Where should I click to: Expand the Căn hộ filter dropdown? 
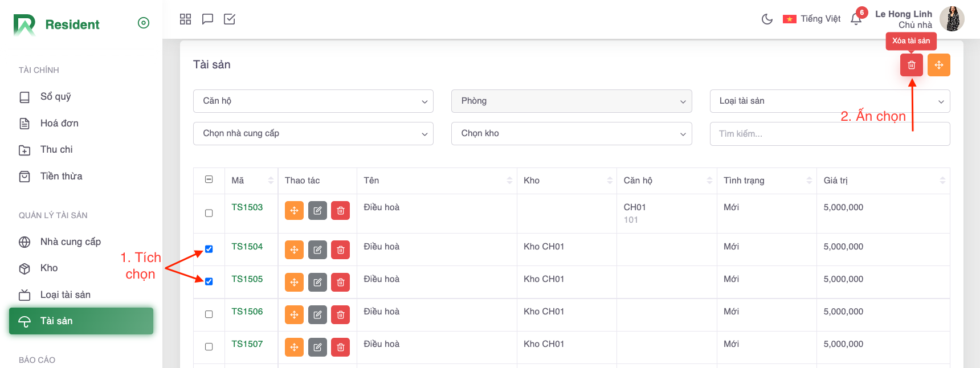click(313, 101)
